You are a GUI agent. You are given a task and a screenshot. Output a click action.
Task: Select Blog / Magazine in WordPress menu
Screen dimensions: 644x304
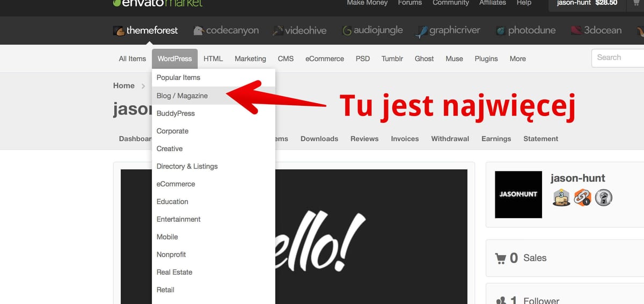pos(214,96)
